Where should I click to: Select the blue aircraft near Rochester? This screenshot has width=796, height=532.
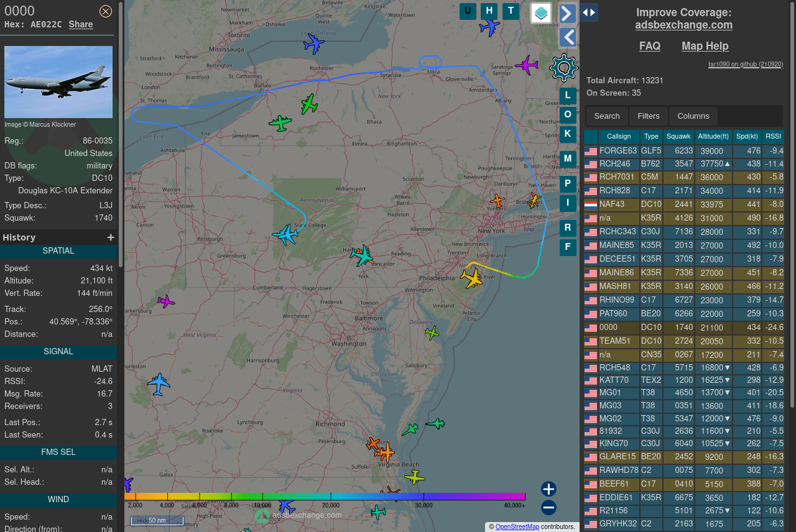pos(314,44)
